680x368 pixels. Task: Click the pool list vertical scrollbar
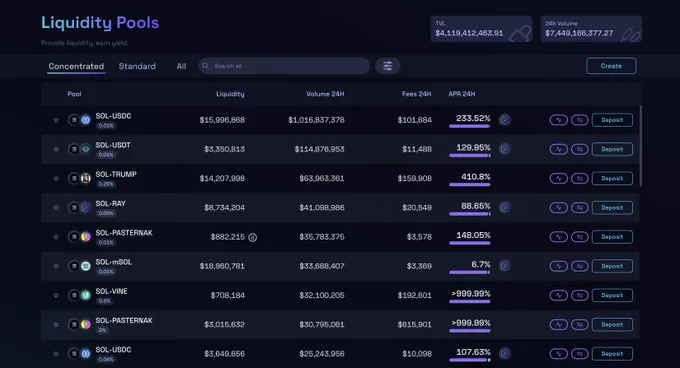point(641,146)
